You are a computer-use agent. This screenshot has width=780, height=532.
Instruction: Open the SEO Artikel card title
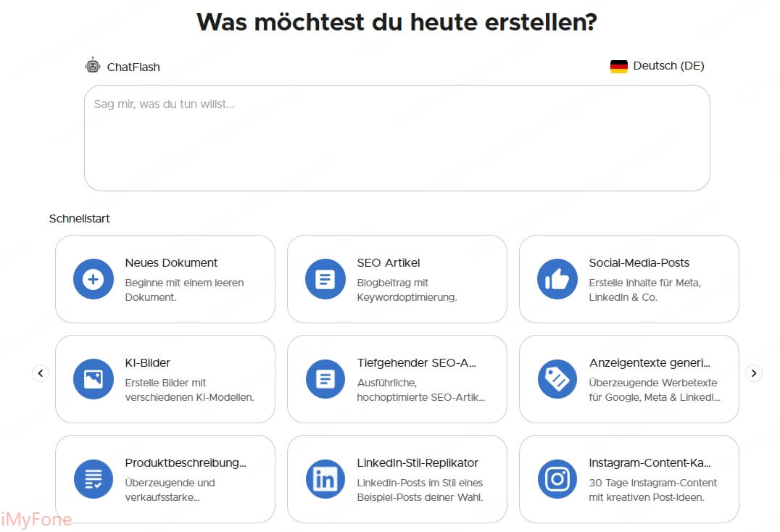(x=389, y=262)
